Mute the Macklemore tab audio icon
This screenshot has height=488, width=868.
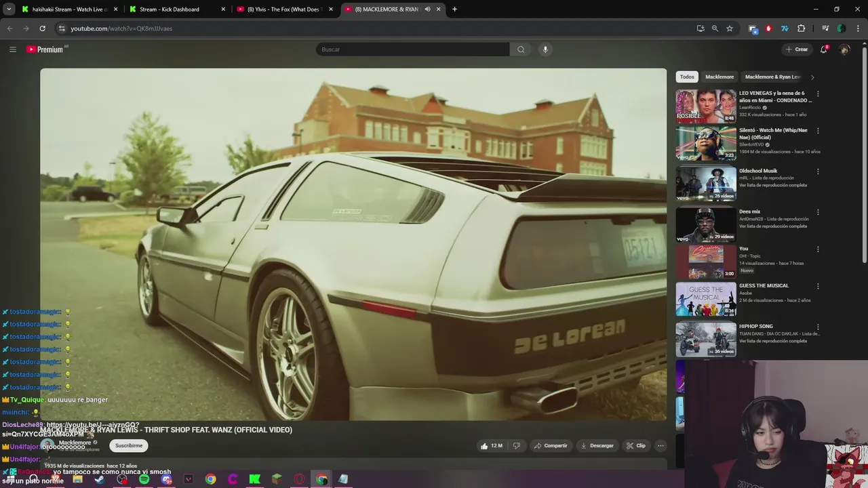click(427, 9)
